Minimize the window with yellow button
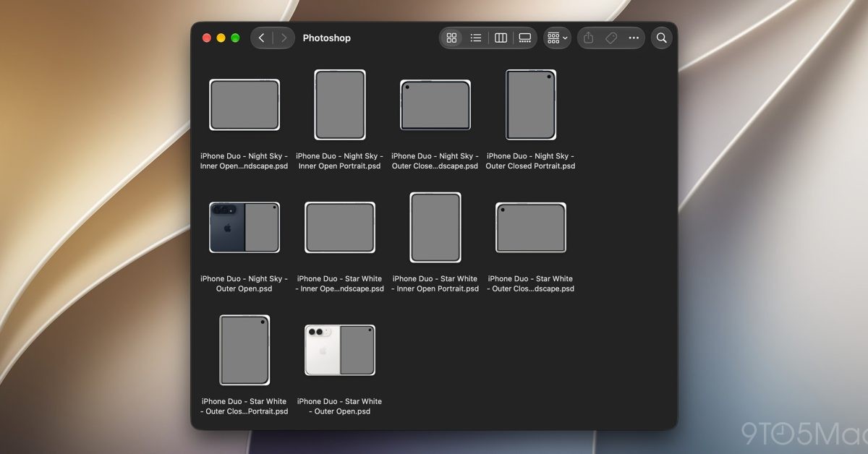The width and height of the screenshot is (868, 454). [221, 38]
